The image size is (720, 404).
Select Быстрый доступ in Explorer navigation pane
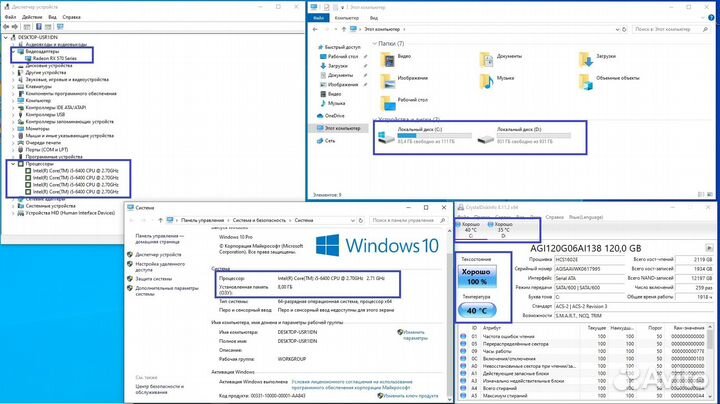click(x=338, y=47)
